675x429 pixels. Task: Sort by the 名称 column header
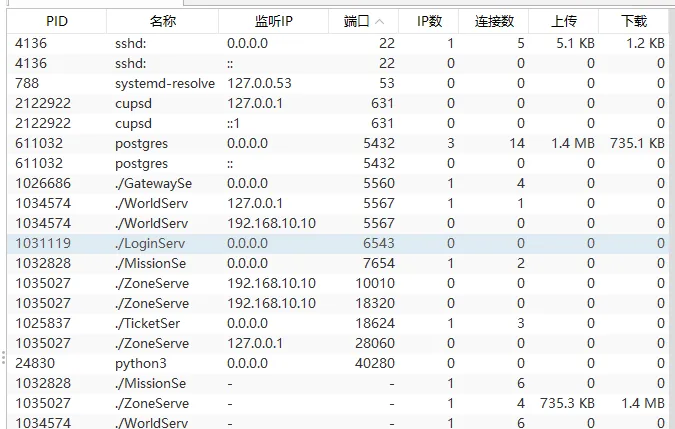(x=162, y=21)
